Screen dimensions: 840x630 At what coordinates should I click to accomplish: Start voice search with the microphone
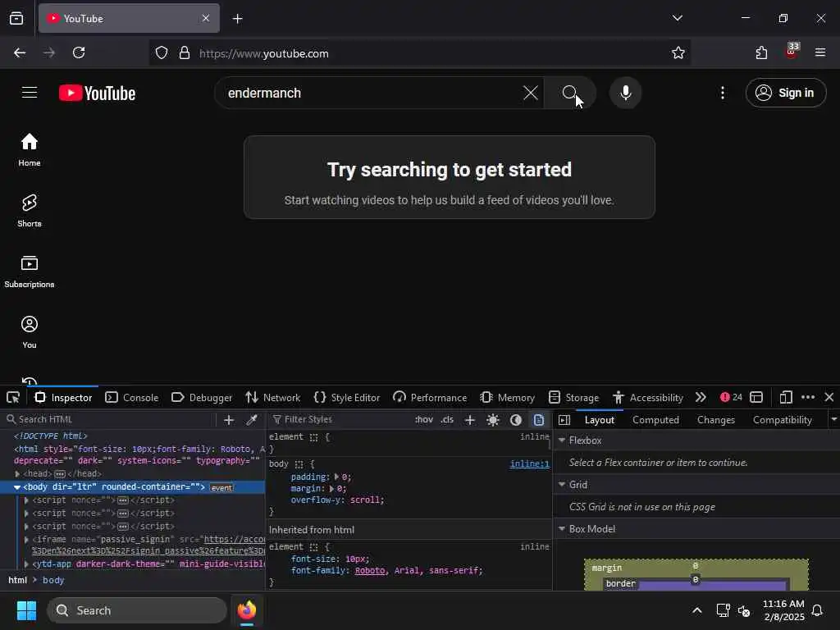coord(625,93)
